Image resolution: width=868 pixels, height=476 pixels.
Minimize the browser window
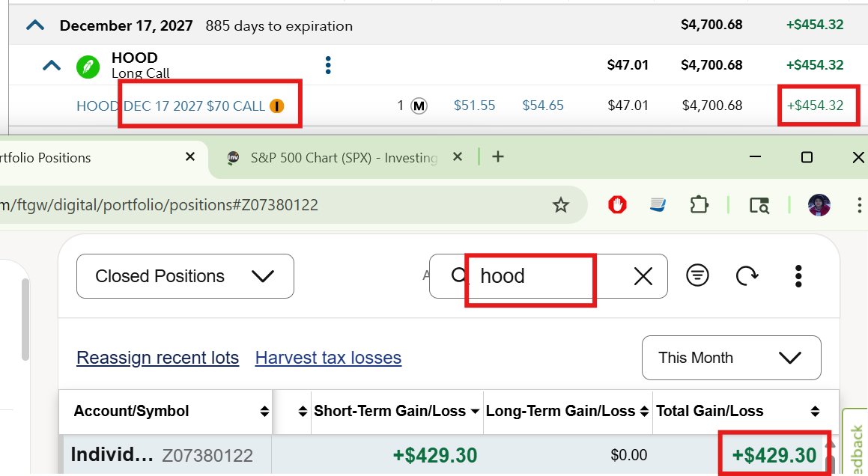click(x=755, y=157)
